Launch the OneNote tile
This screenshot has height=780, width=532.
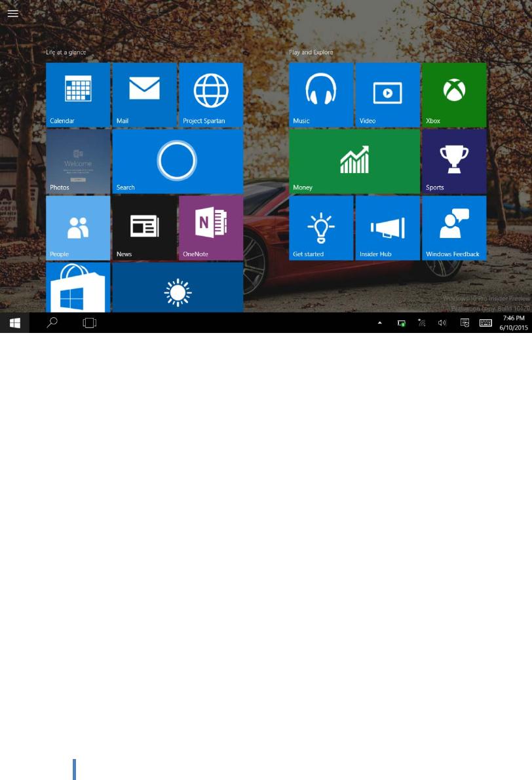click(211, 228)
